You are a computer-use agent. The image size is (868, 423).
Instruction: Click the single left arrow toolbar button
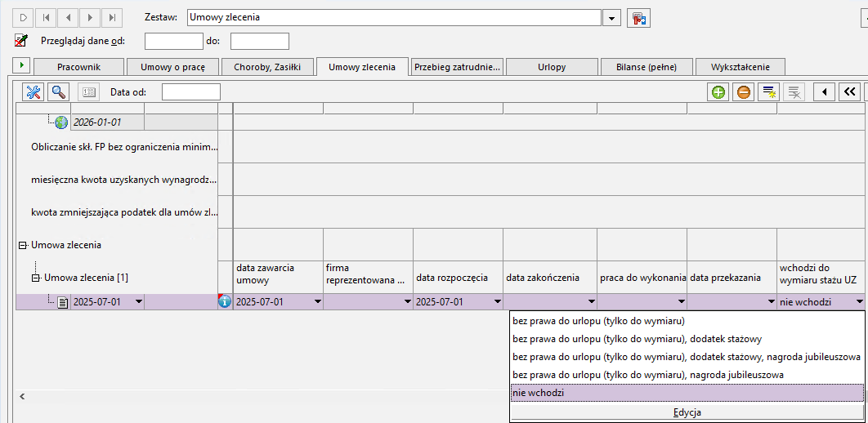(824, 92)
